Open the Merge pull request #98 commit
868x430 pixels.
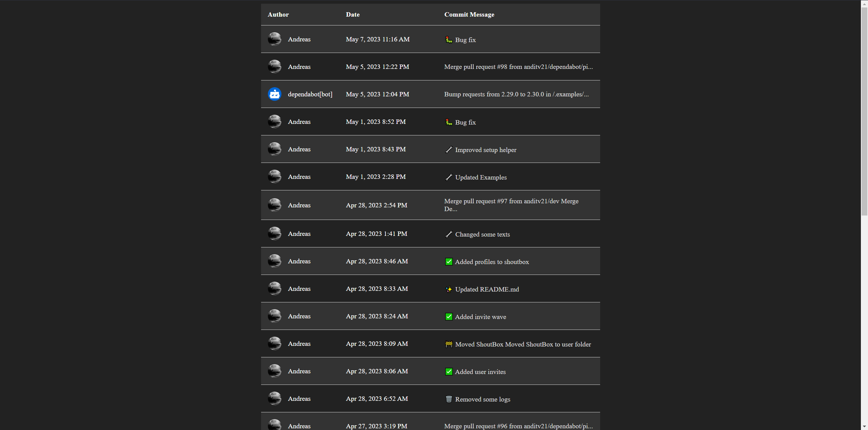coord(518,67)
